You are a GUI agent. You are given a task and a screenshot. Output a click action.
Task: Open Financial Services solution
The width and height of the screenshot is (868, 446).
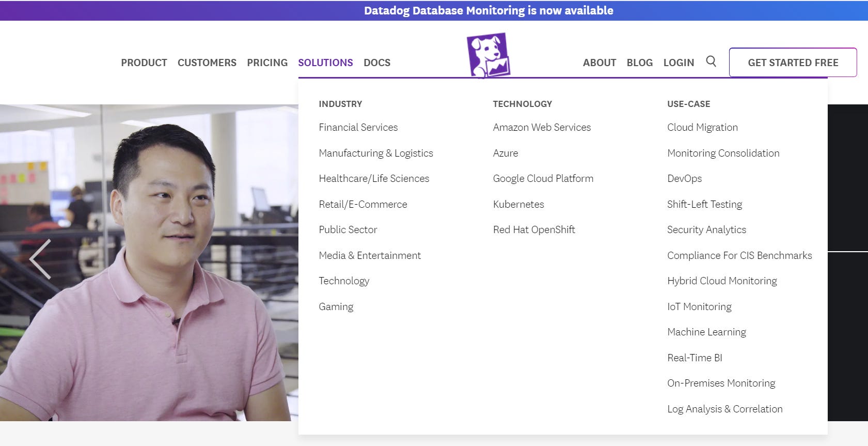358,127
